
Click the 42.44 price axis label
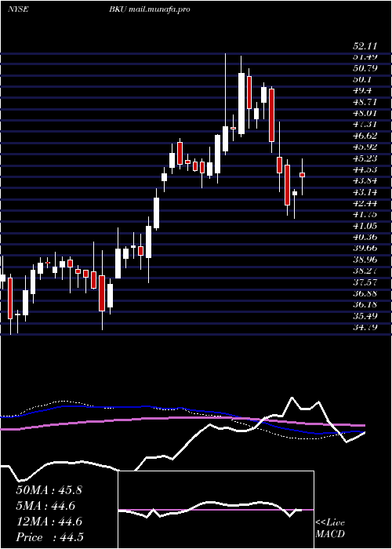tap(365, 203)
